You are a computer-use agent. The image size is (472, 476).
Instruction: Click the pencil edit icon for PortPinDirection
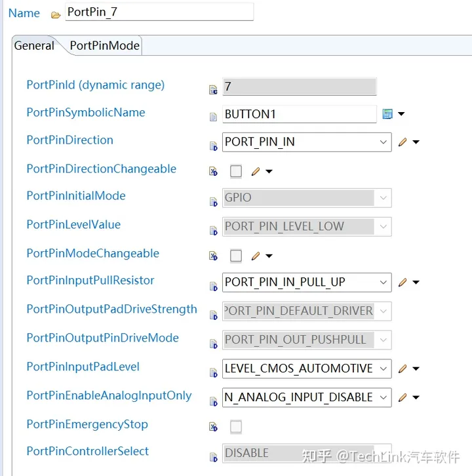click(x=403, y=142)
